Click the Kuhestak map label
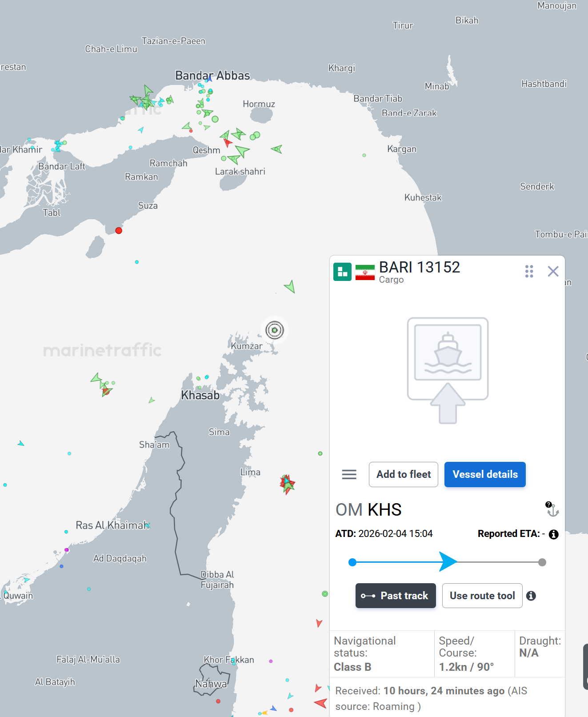 point(423,197)
